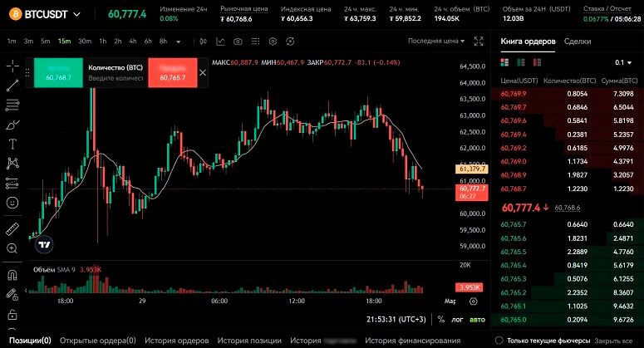Screen dimensions: 644x348
Task: Open chart settings gear icon
Action: (274, 41)
